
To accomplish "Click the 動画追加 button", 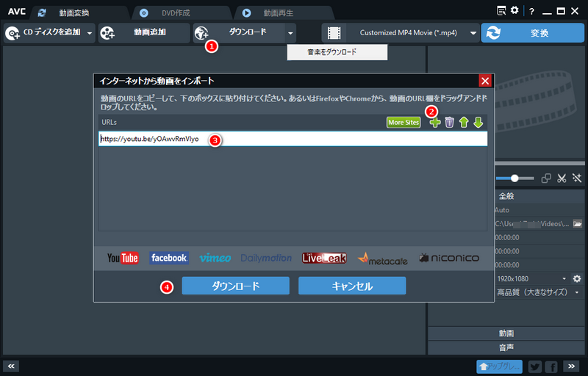I will coord(144,33).
